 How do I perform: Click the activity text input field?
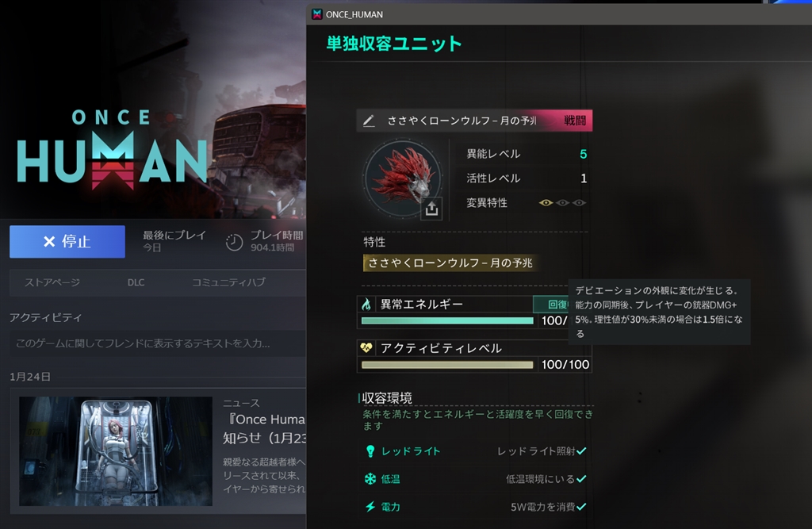tap(158, 343)
